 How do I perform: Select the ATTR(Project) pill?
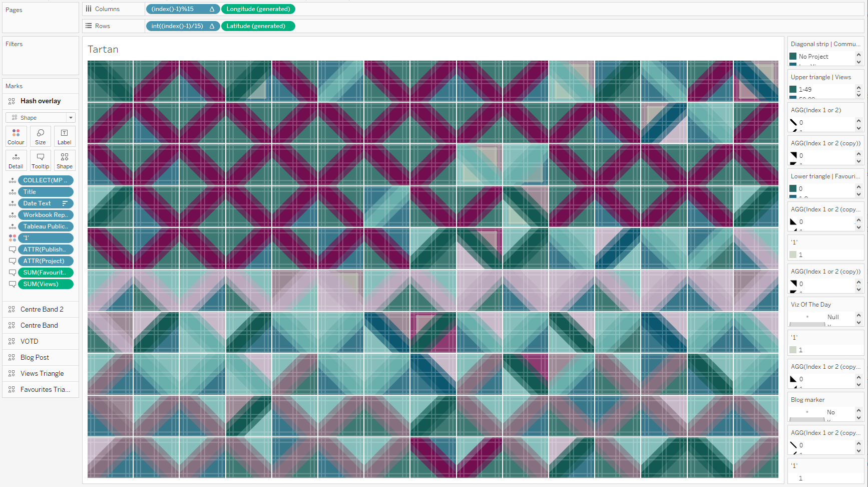46,261
